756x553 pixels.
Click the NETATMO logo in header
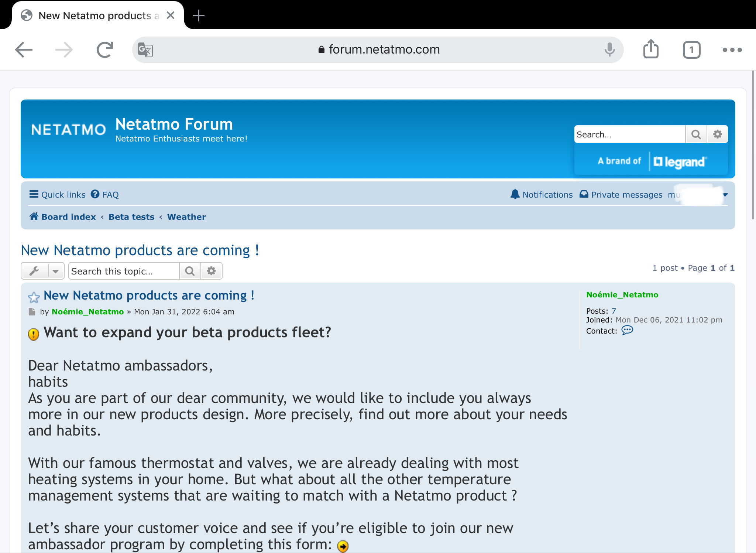click(68, 130)
